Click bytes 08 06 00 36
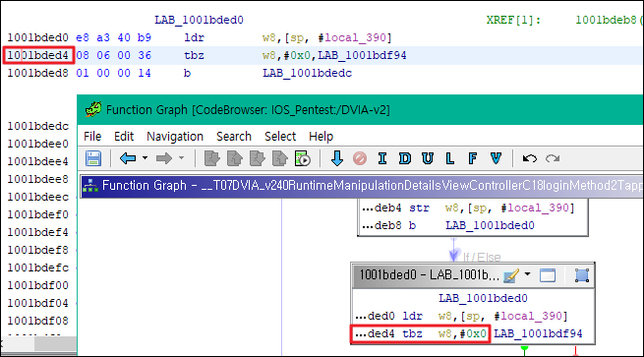Viewport: 644px width, 357px height. (x=114, y=55)
